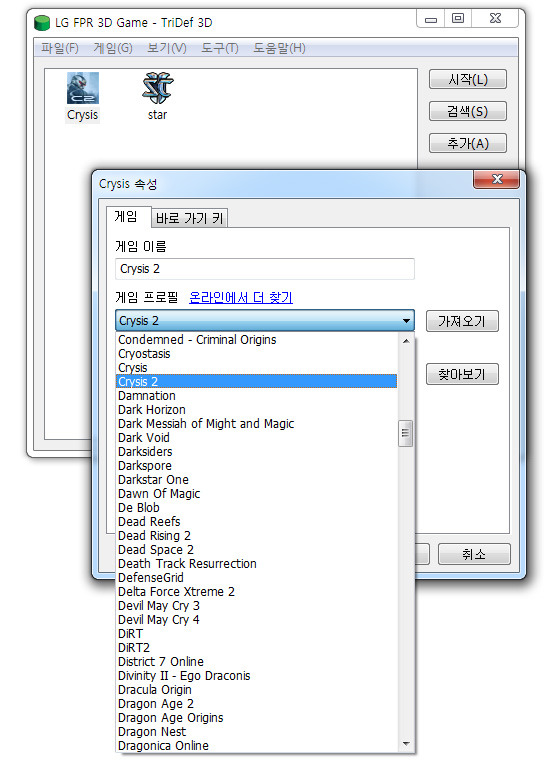Click the 시작(L) button
The width and height of the screenshot is (558, 764).
[x=468, y=79]
